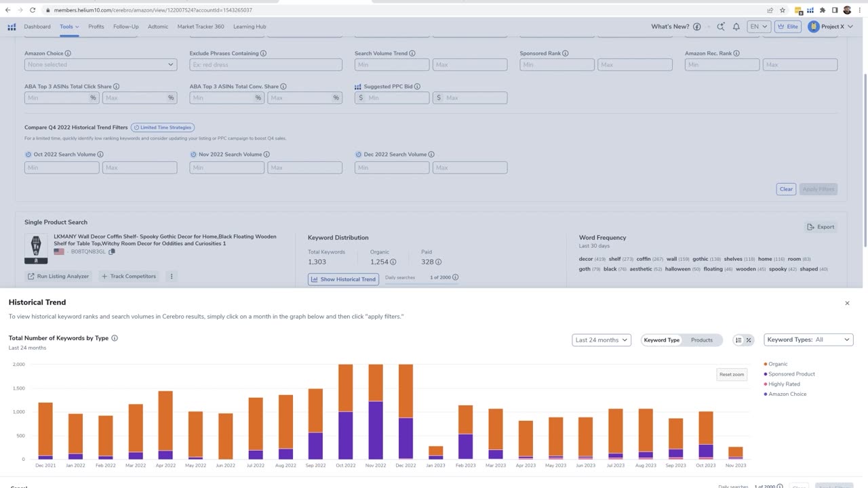Open the Profits menu item
This screenshot has height=488, width=868.
[x=96, y=27]
